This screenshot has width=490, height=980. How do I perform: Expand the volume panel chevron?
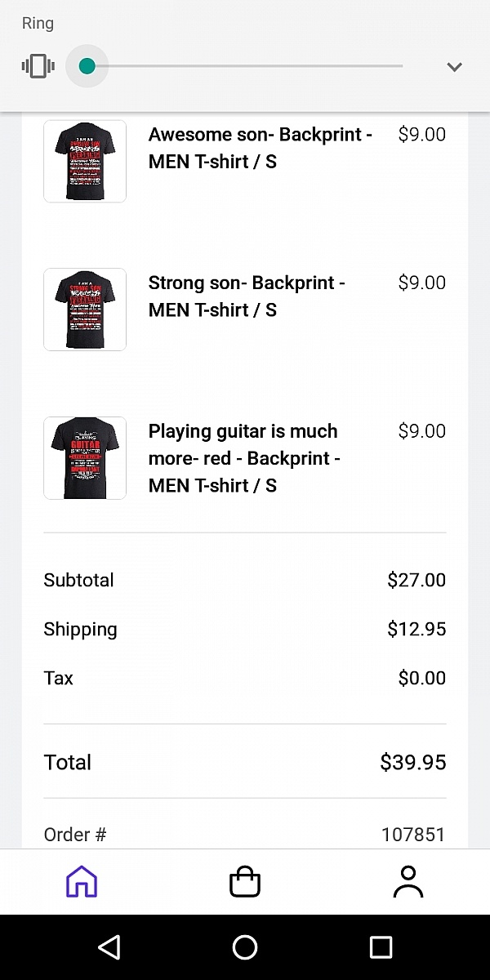(x=455, y=67)
